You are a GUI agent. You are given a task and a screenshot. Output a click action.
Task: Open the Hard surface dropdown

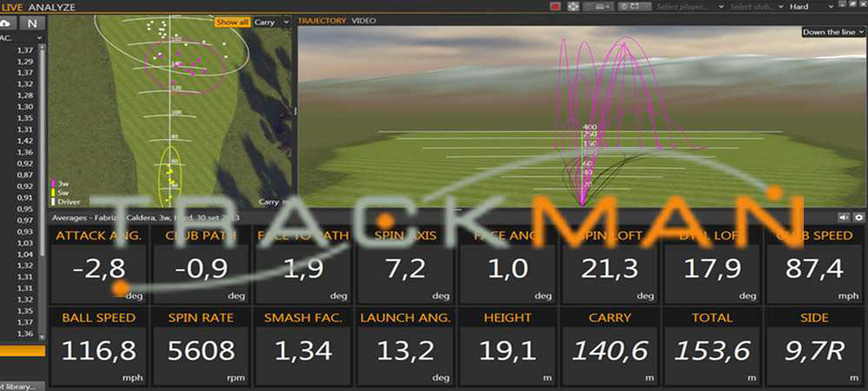point(812,7)
